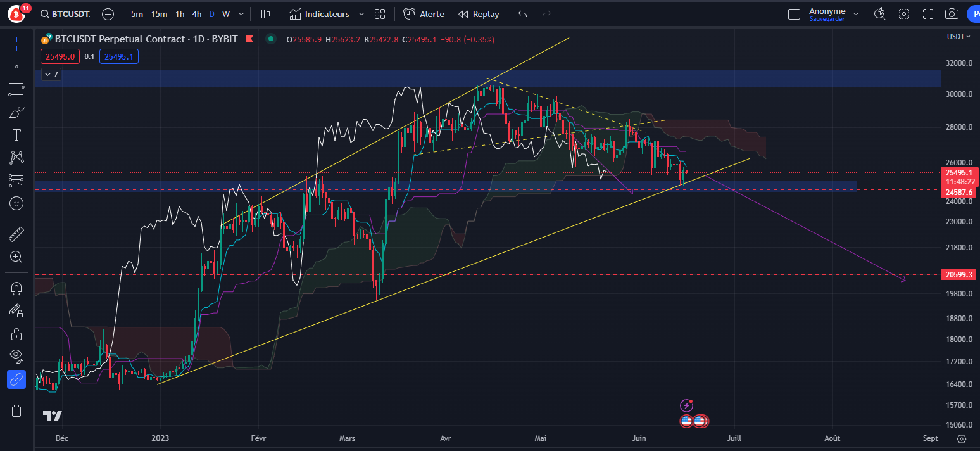Start the Replay mode
Viewport: 980px width, 451px height.
point(479,13)
